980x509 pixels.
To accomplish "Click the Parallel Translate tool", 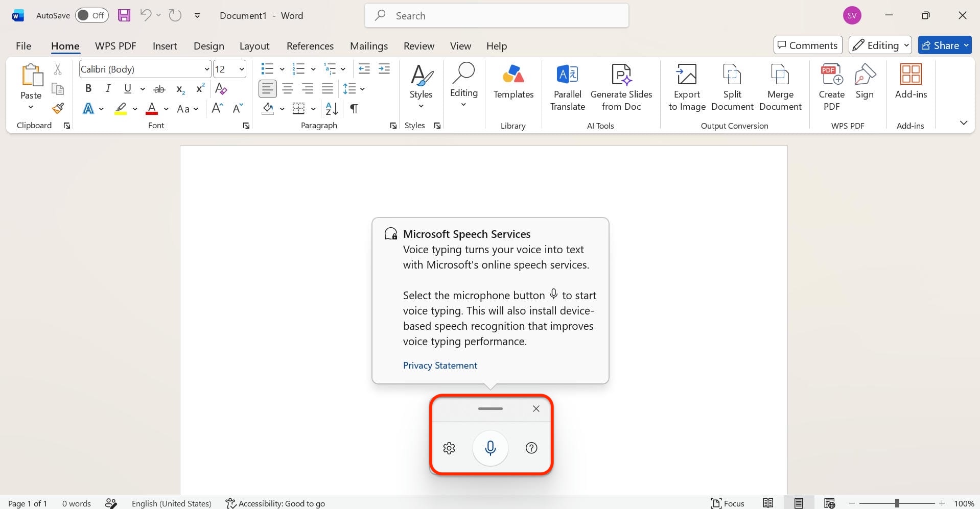I will [x=568, y=88].
